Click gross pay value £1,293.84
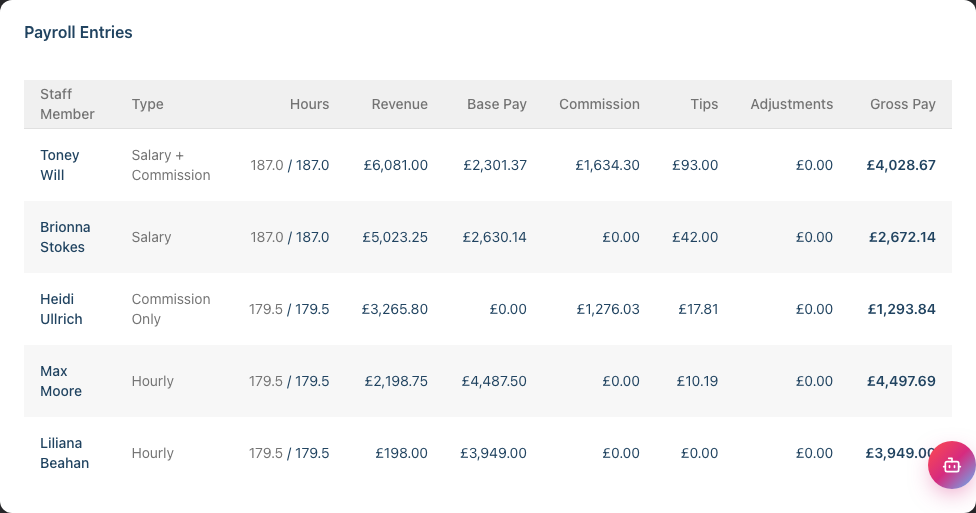 point(902,309)
